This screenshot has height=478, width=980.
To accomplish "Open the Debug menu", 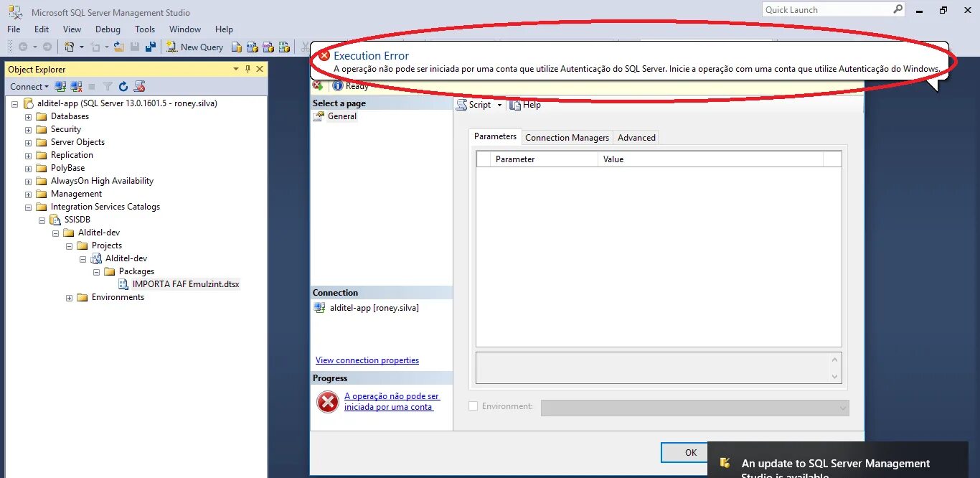I will point(108,29).
